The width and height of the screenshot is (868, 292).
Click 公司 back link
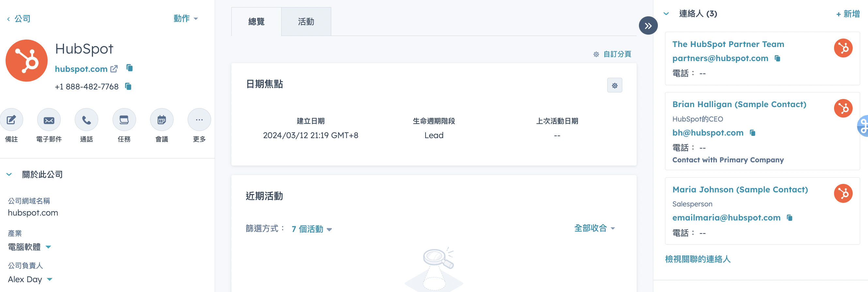click(x=23, y=19)
